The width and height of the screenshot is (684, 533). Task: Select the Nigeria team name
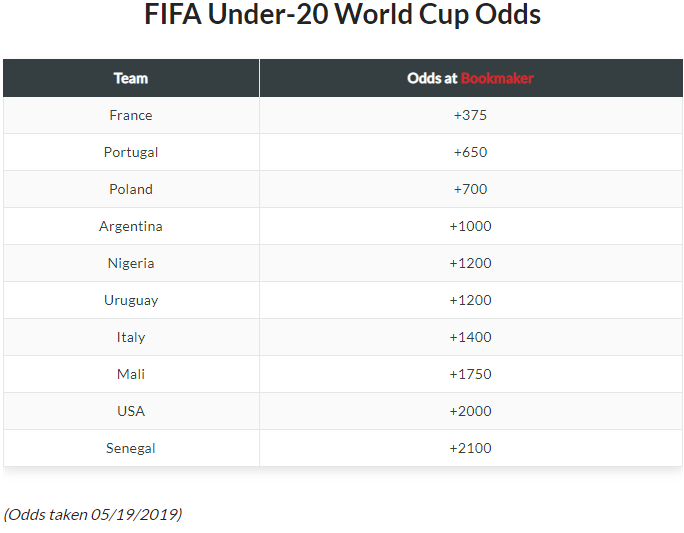click(131, 263)
